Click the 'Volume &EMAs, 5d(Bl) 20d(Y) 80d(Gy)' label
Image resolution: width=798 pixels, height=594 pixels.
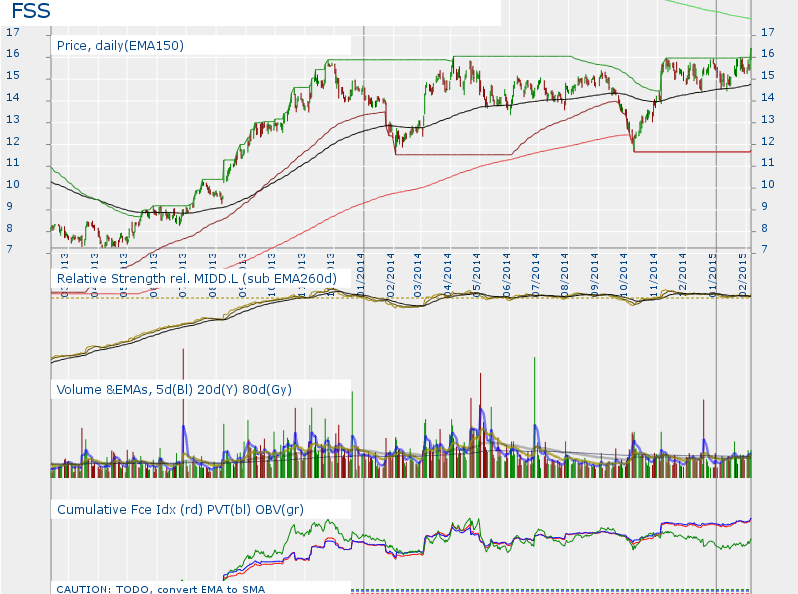point(174,389)
